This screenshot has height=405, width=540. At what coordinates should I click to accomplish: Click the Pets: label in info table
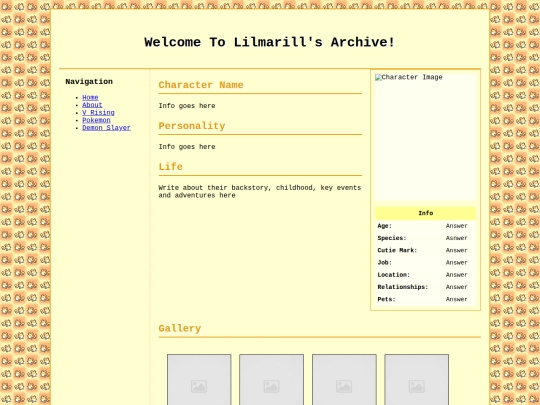[386, 299]
